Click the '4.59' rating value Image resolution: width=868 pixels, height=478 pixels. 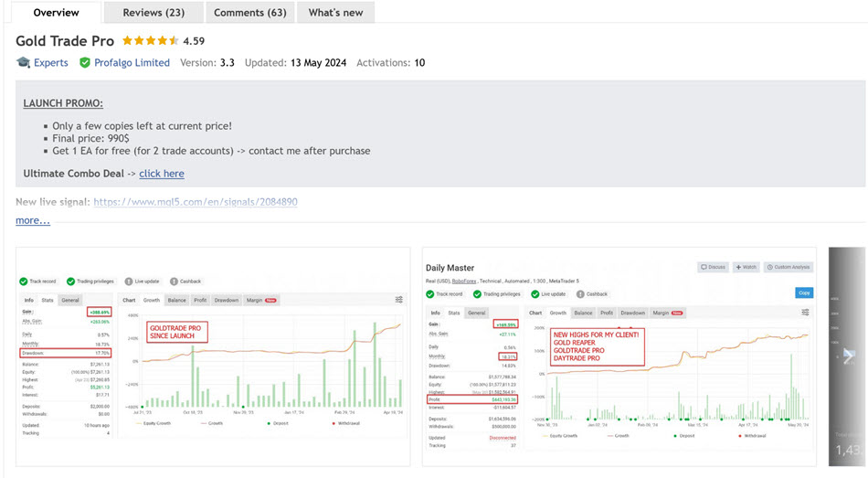tap(194, 41)
